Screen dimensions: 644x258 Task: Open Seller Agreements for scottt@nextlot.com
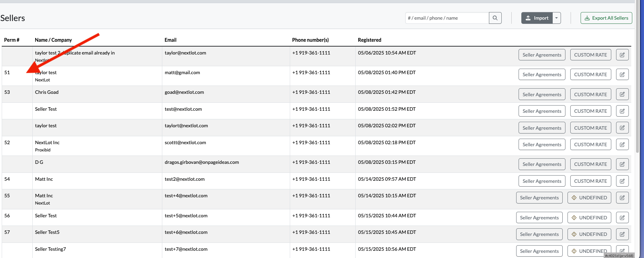click(x=542, y=145)
